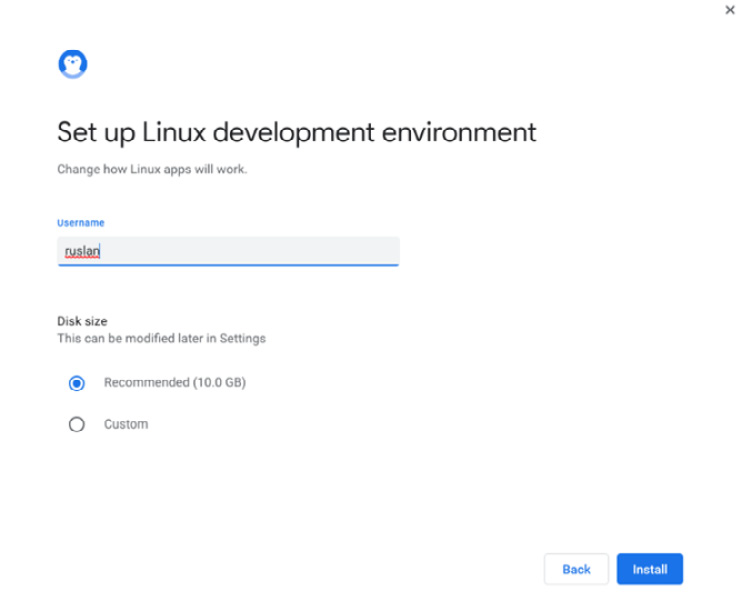
Task: Select Recommended (10.0 GB) disk size
Action: coord(77,383)
